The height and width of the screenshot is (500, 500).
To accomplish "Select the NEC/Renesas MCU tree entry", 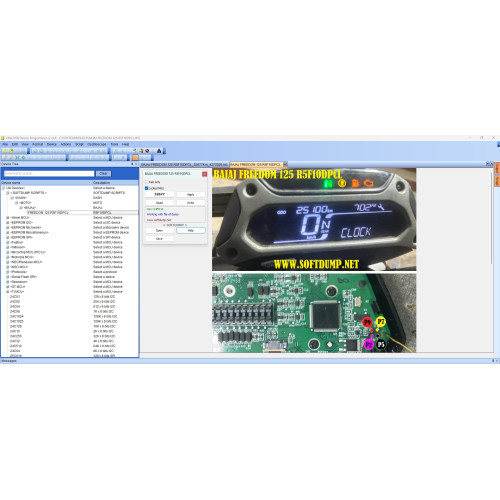I will [x=26, y=262].
